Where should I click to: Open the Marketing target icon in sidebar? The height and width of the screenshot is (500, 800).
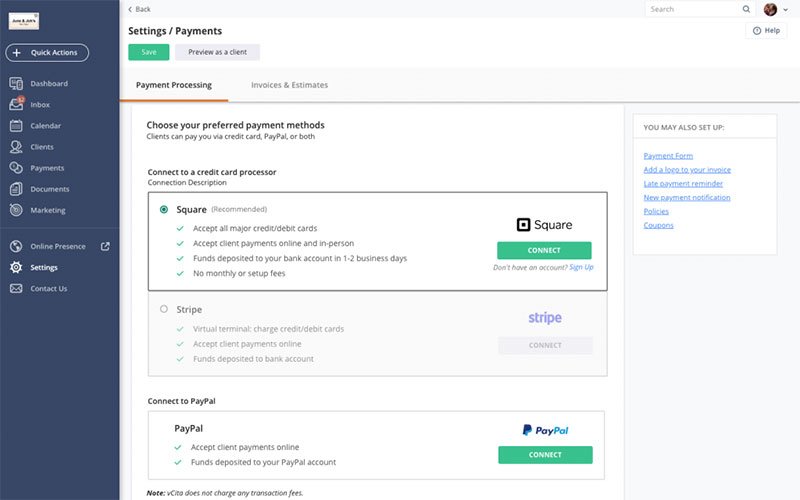(x=16, y=210)
